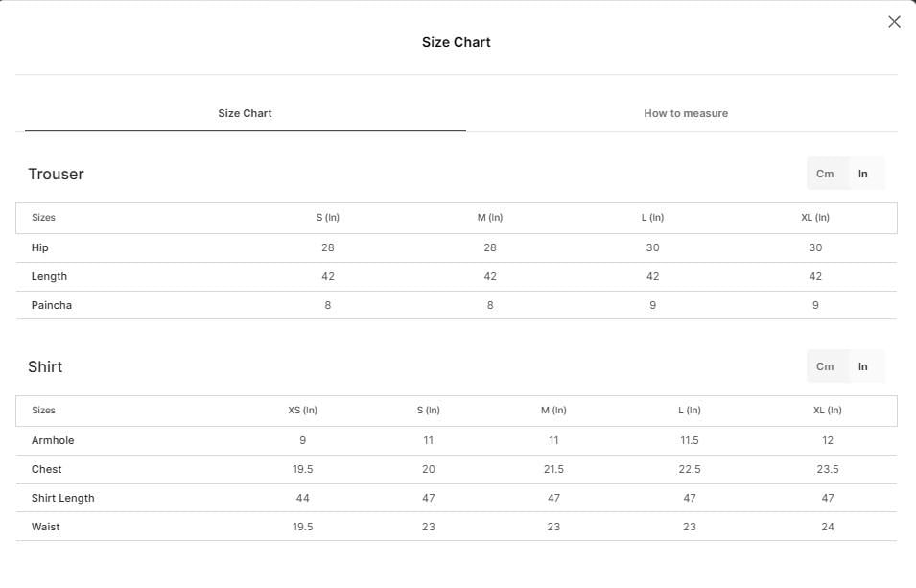Click the Waist row label

pyautogui.click(x=46, y=527)
